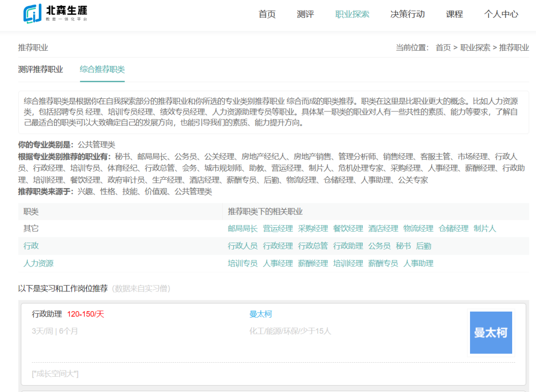
Task: Open the 测评 navigation menu
Action: click(305, 14)
